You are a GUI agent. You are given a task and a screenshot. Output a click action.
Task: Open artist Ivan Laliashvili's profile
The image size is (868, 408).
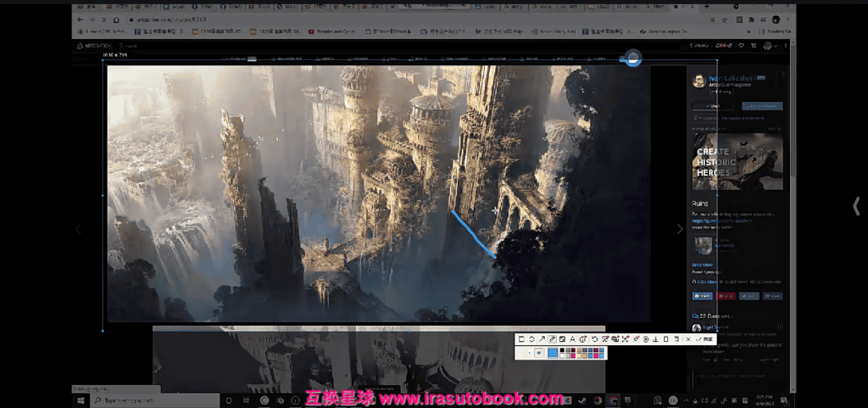pos(732,78)
